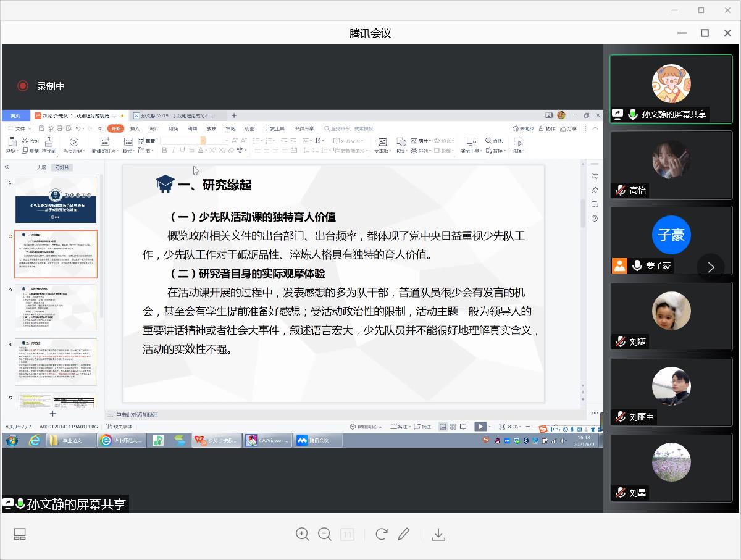Viewport: 741px width, 560px height.
Task: Open 腾讯会议 from the Windows taskbar
Action: pyautogui.click(x=318, y=440)
